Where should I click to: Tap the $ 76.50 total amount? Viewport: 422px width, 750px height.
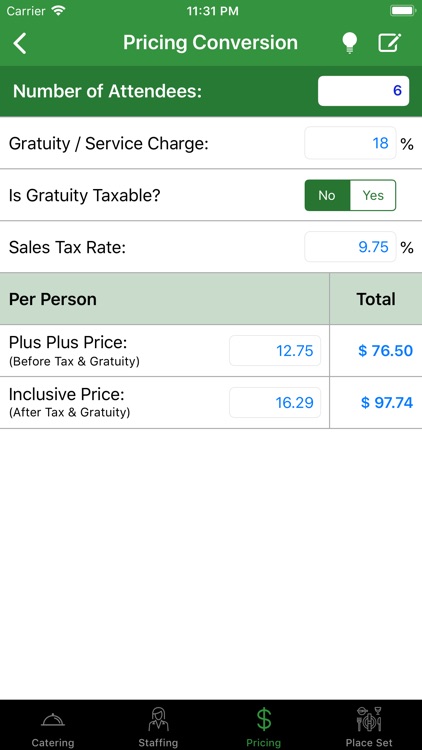pyautogui.click(x=385, y=351)
